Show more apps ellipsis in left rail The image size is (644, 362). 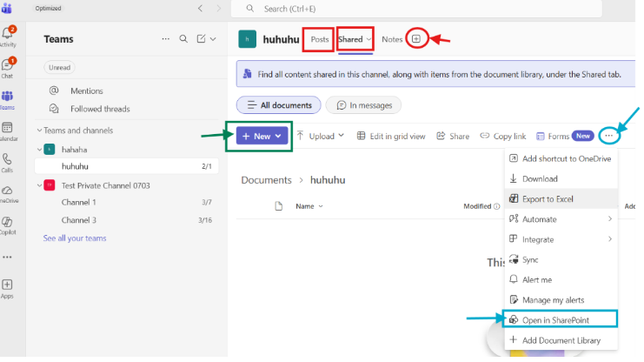pyautogui.click(x=7, y=257)
